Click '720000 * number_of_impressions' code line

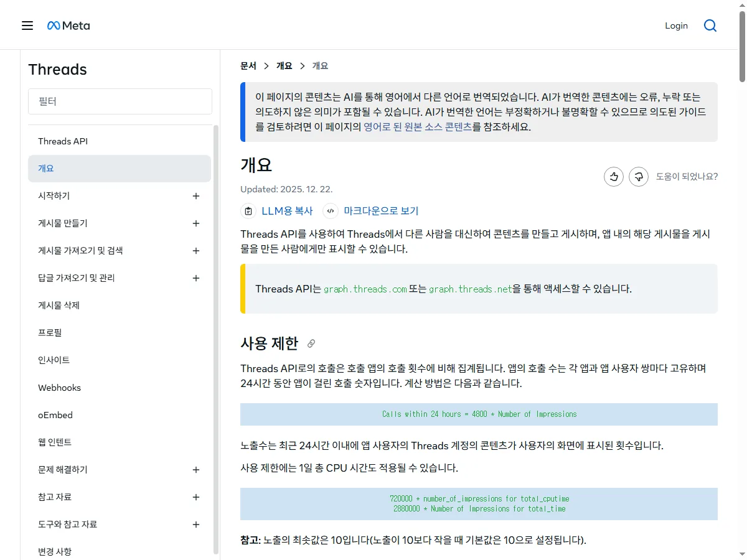479,499
